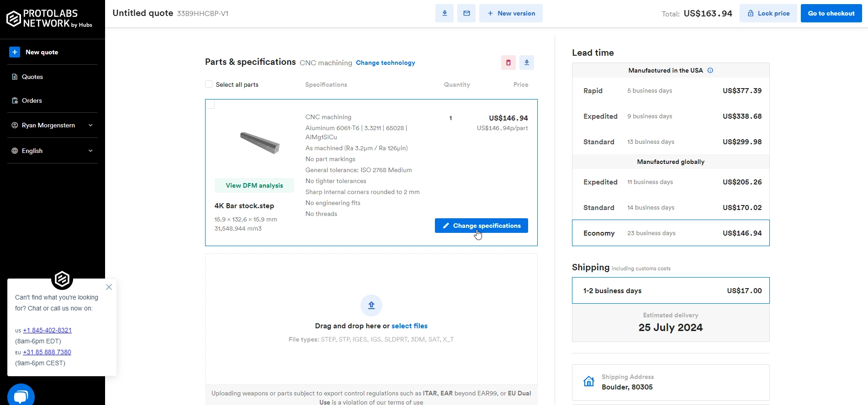This screenshot has height=405, width=868.
Task: Select Economy 23 business days option
Action: coord(671,233)
